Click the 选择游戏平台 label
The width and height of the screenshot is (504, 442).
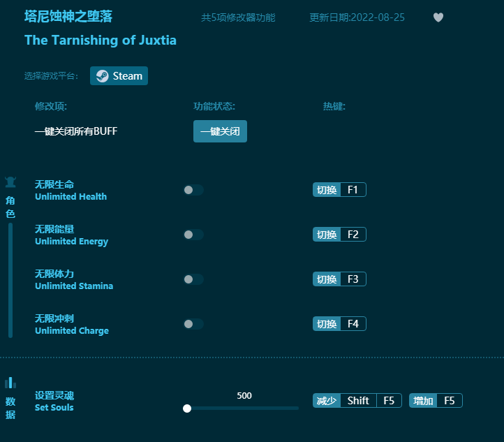(x=51, y=76)
